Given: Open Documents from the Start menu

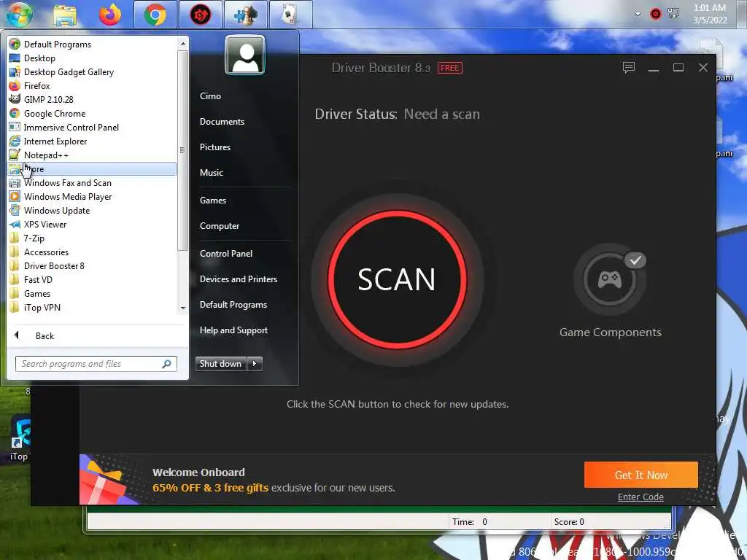Looking at the screenshot, I should pos(222,122).
